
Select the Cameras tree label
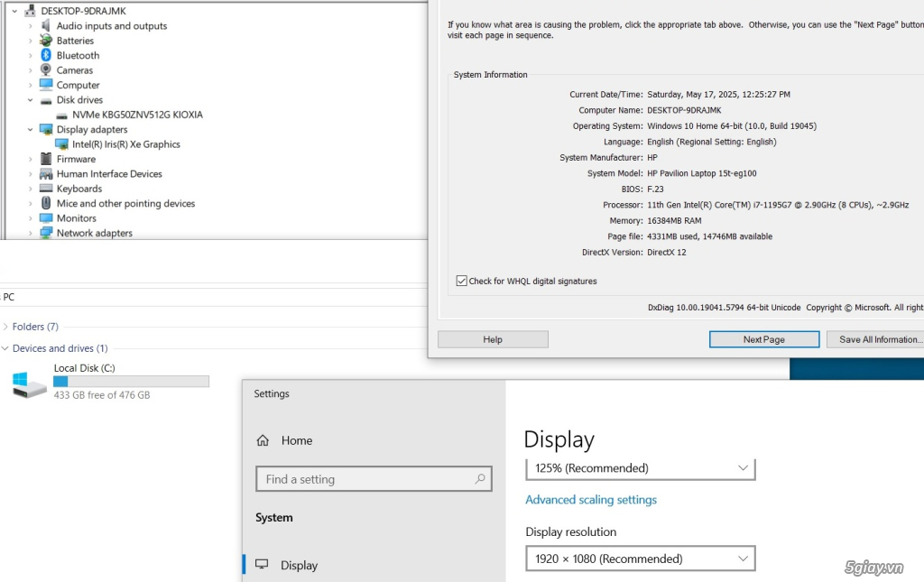[x=74, y=70]
